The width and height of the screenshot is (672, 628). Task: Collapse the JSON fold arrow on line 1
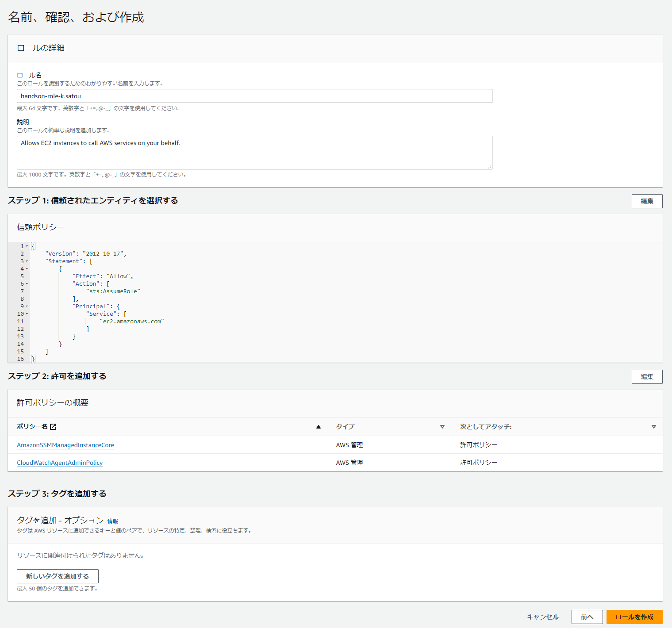point(27,246)
